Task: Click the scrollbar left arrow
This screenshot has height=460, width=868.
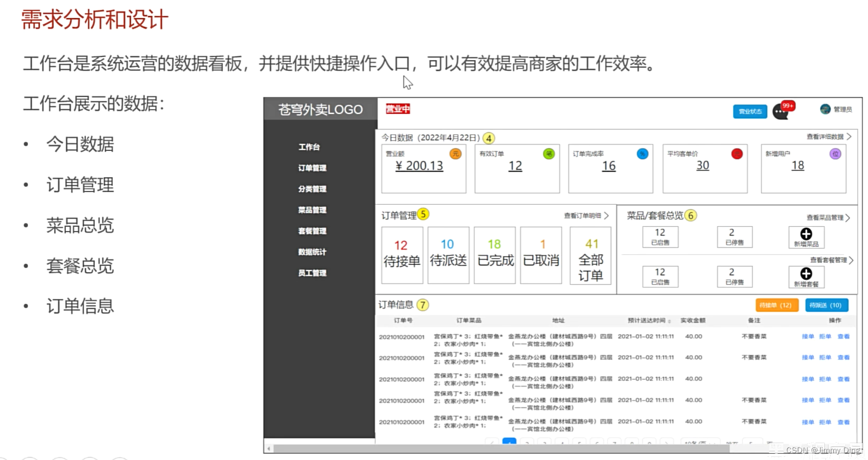Action: coord(269,449)
